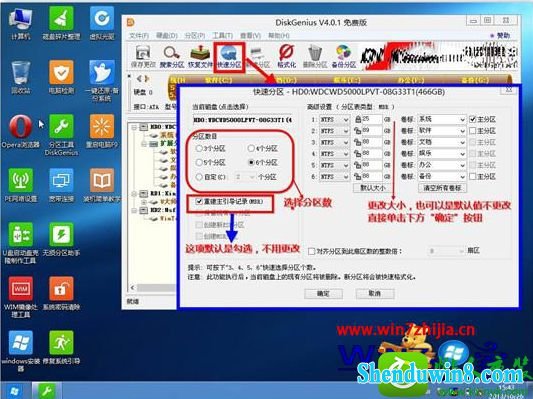
Task: Collapse the HD1 disk tree node
Action: tap(135, 194)
